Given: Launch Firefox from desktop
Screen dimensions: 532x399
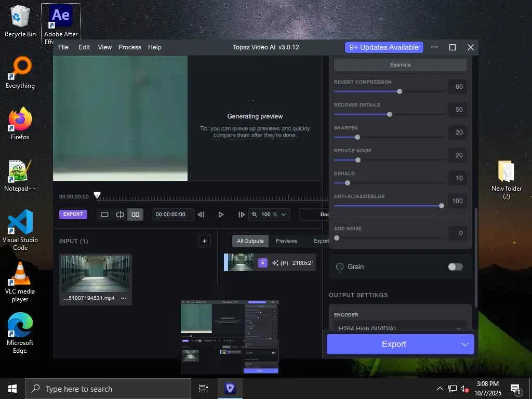Looking at the screenshot, I should click(x=20, y=124).
